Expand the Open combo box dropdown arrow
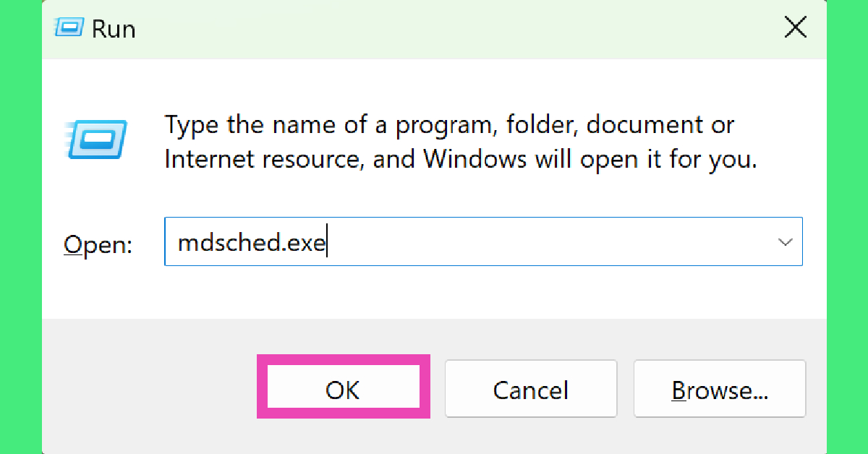The height and width of the screenshot is (454, 868). [x=785, y=242]
